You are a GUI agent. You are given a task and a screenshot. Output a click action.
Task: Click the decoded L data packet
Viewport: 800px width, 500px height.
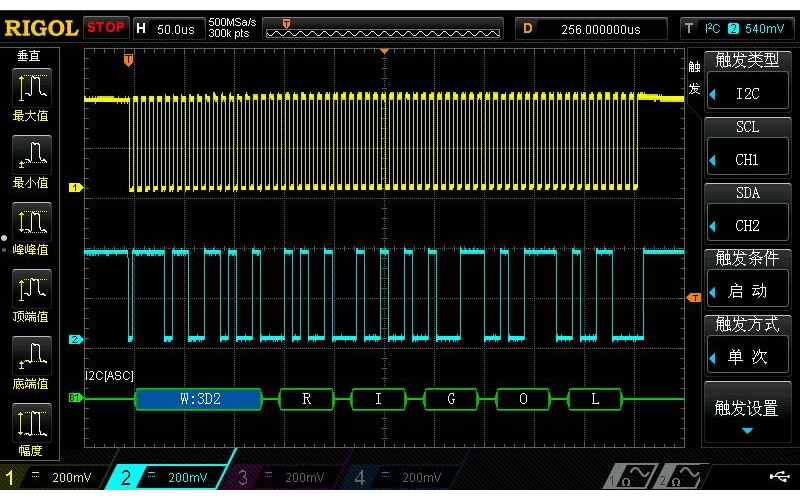tap(595, 399)
